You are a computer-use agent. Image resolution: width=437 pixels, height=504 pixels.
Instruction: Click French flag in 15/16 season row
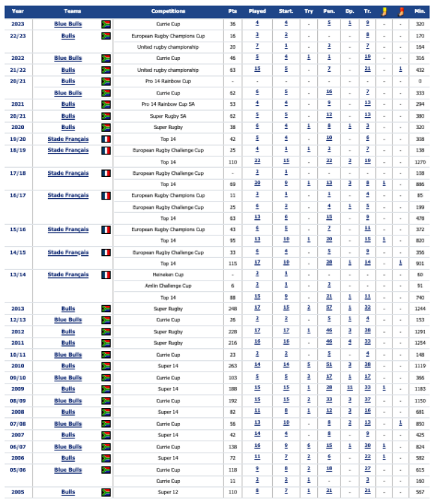click(106, 230)
